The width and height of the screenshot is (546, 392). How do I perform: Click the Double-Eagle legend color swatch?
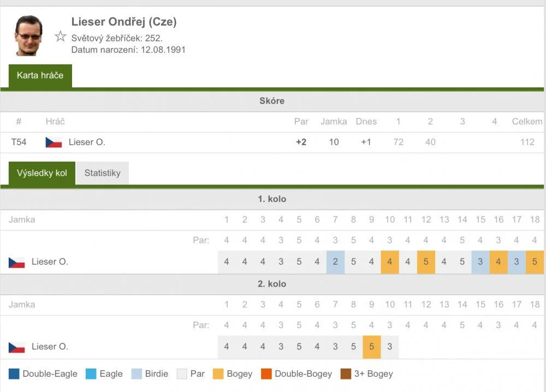pos(14,374)
